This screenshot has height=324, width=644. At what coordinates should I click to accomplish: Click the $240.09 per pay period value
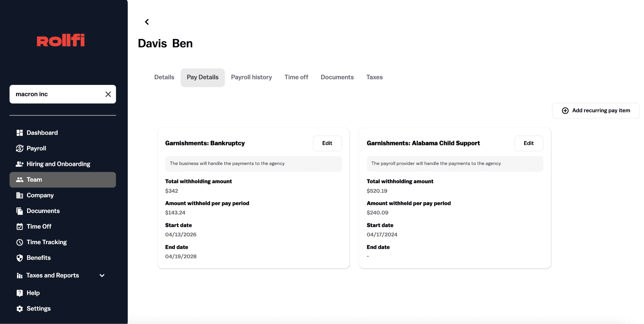377,213
